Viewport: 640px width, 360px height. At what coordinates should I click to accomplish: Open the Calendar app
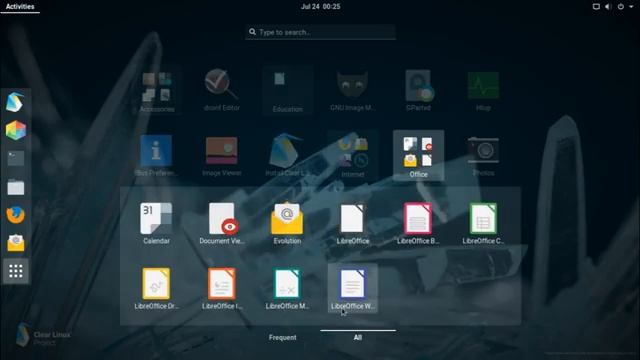156,224
